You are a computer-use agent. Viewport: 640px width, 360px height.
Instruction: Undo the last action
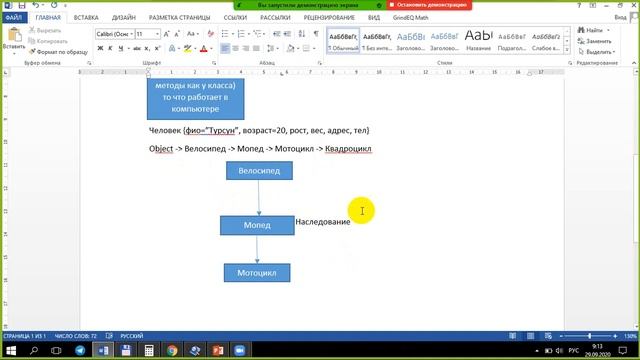[36, 5]
